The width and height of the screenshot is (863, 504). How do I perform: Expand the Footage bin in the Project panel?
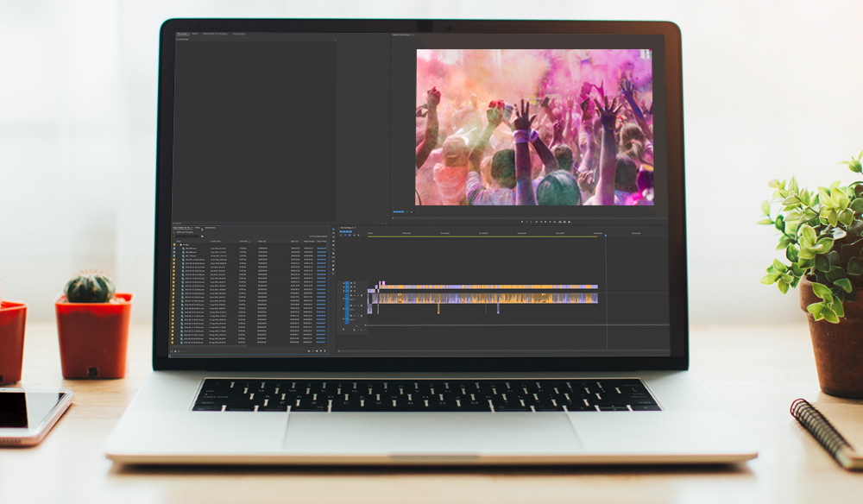179,245
